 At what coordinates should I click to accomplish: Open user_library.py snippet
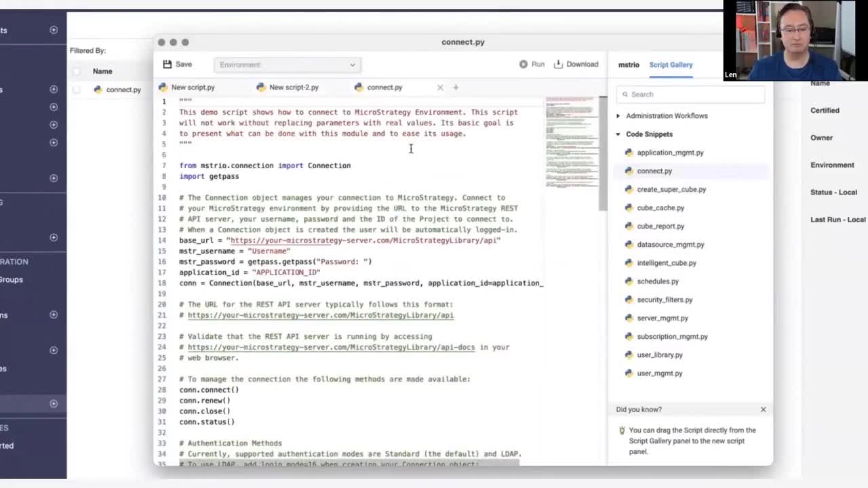(x=660, y=354)
